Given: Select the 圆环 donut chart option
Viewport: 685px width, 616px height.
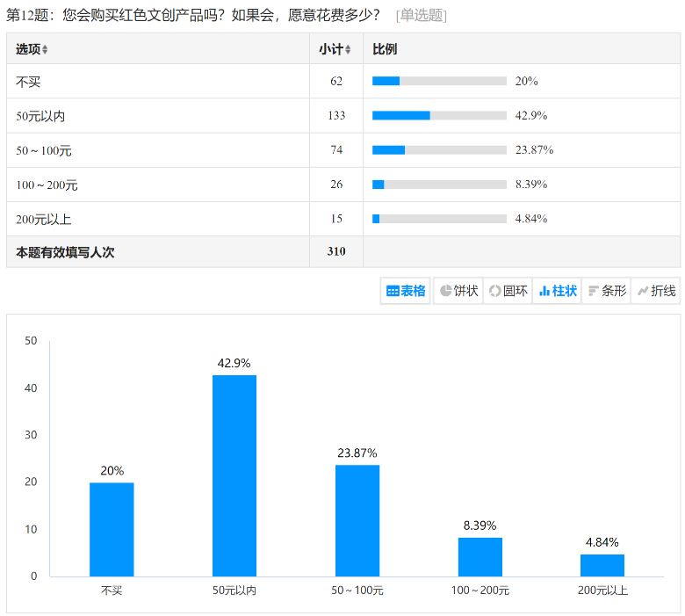Looking at the screenshot, I should click(508, 291).
